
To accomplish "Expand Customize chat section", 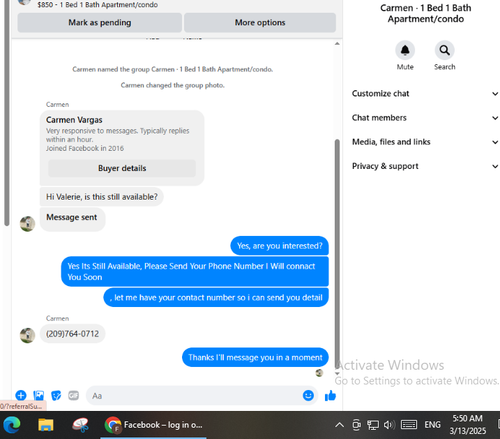I will click(x=425, y=94).
